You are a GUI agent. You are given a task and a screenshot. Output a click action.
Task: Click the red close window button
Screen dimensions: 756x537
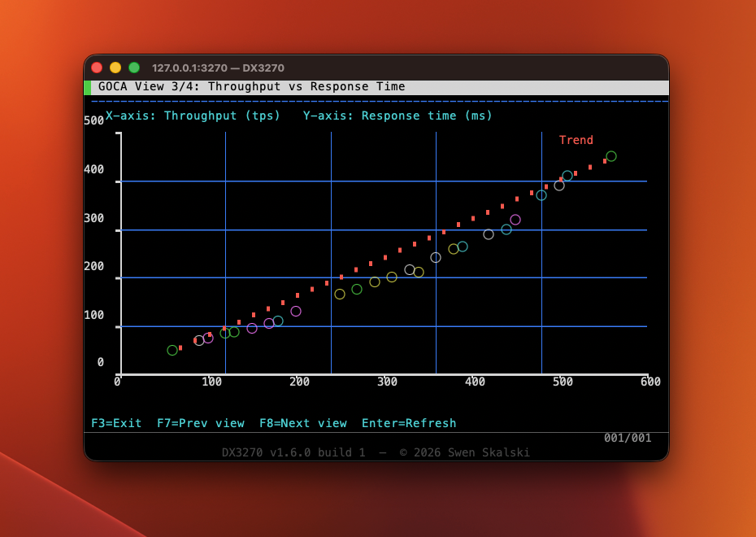click(x=97, y=68)
